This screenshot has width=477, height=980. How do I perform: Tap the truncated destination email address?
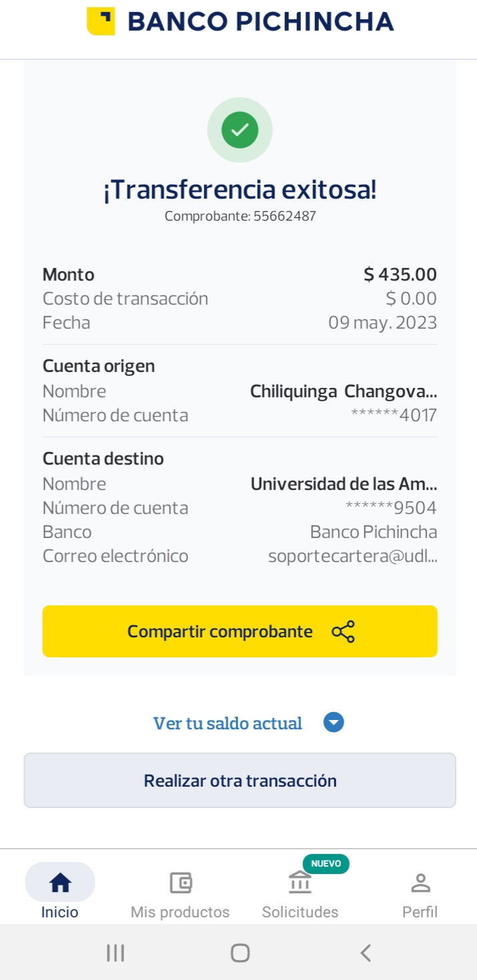pos(352,556)
